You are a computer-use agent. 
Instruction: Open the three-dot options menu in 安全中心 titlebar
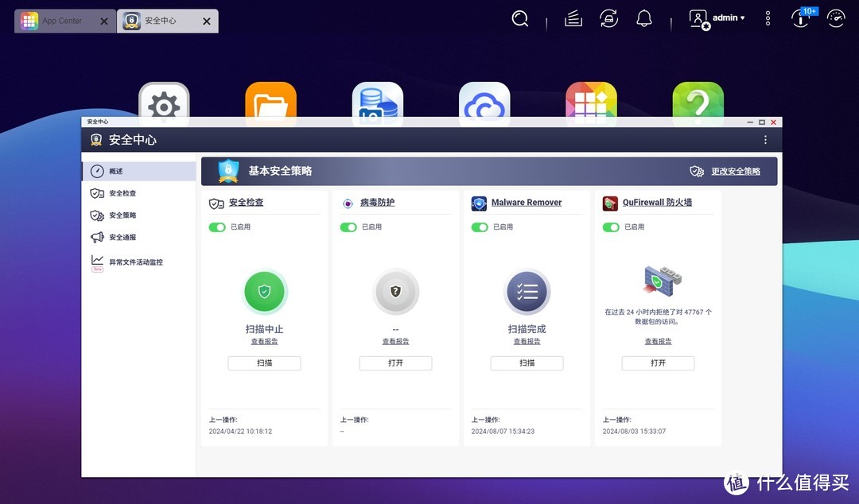tap(765, 138)
